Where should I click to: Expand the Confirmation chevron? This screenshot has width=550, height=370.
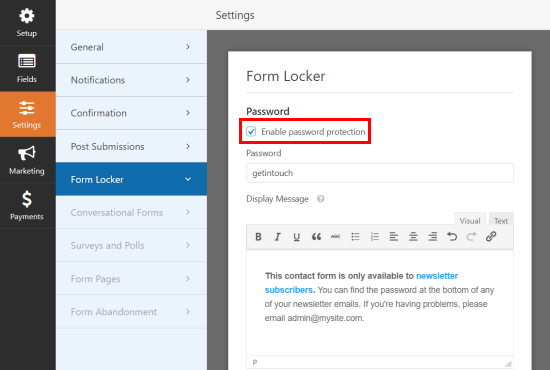[188, 113]
